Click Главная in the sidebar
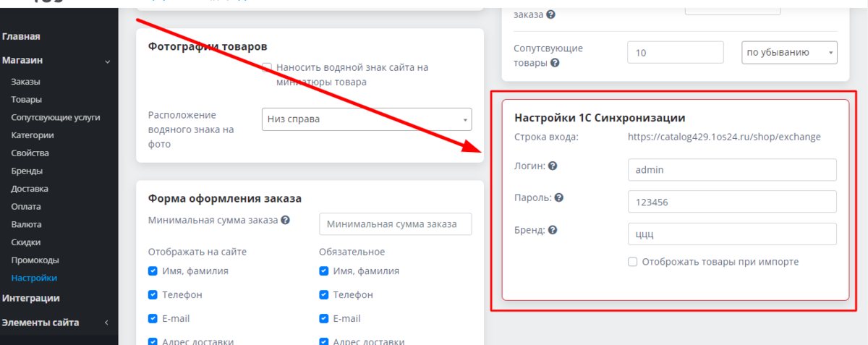 point(21,36)
